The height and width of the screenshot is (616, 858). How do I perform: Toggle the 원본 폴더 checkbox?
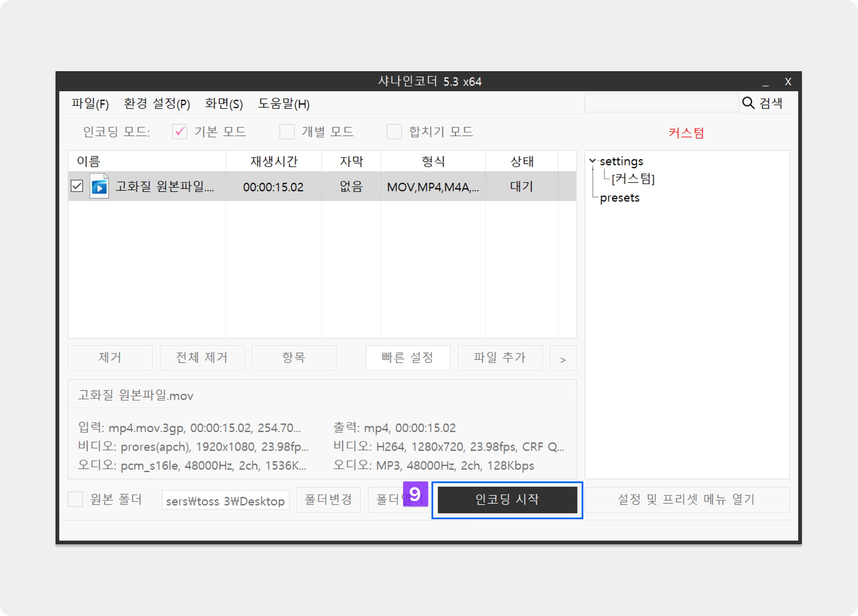pyautogui.click(x=75, y=499)
